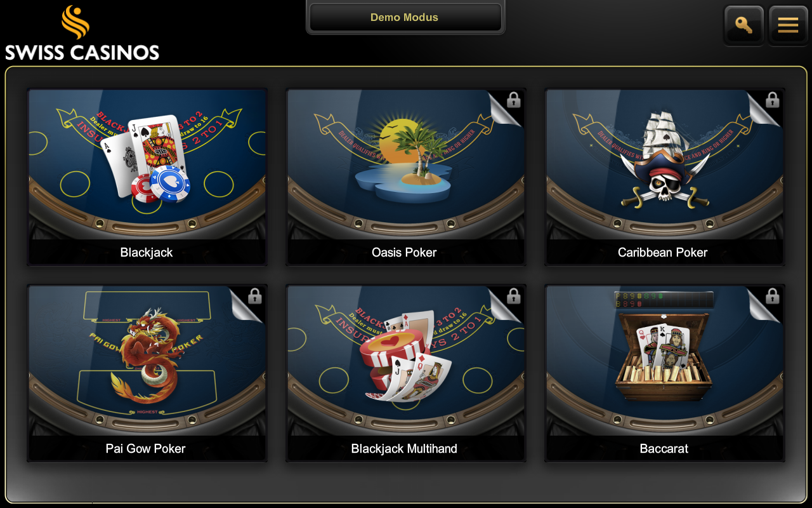Screen dimensions: 812x508
Task: Click the padlock icon on Pai Gow Poker
Action: coord(255,296)
